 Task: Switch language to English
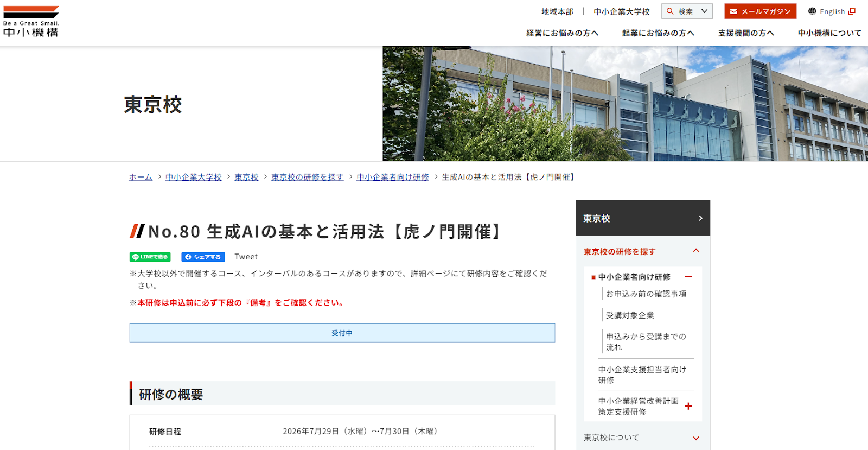832,11
